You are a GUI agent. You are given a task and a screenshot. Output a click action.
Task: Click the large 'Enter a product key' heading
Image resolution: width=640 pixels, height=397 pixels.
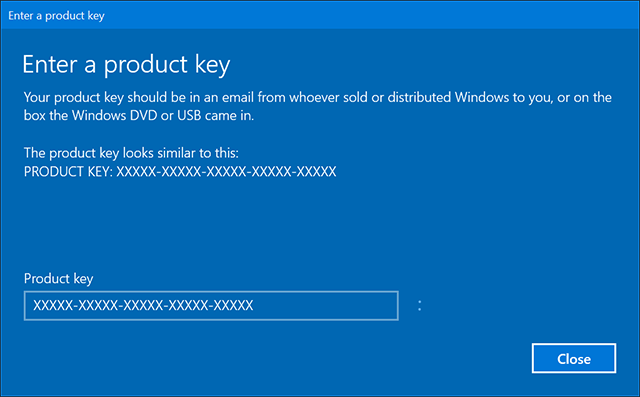coord(126,65)
